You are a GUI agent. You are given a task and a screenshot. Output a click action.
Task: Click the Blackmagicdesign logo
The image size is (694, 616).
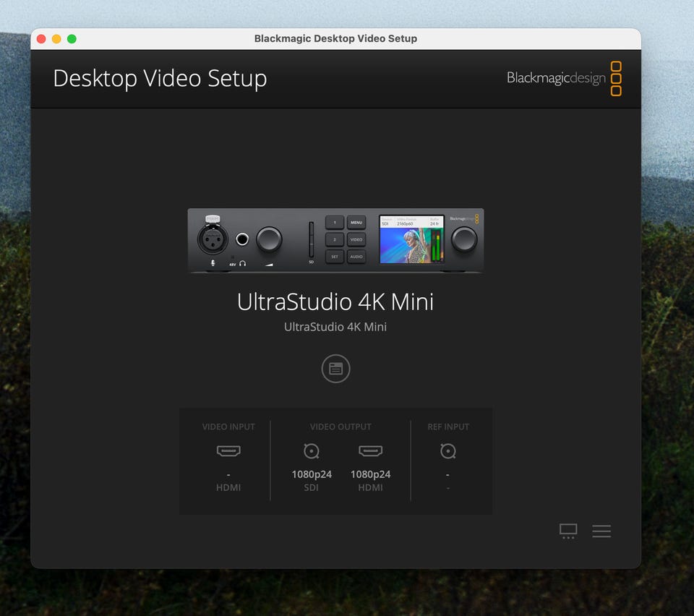click(x=564, y=78)
